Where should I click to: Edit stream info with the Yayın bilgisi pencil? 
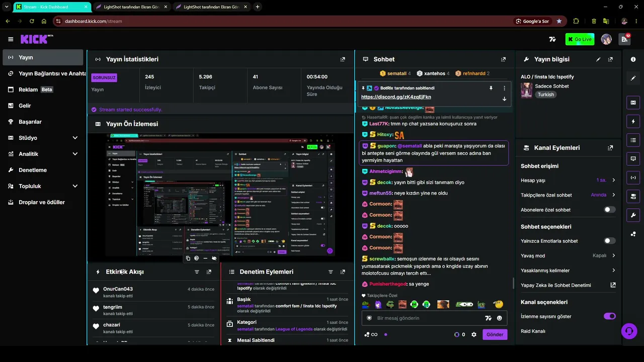[598, 59]
